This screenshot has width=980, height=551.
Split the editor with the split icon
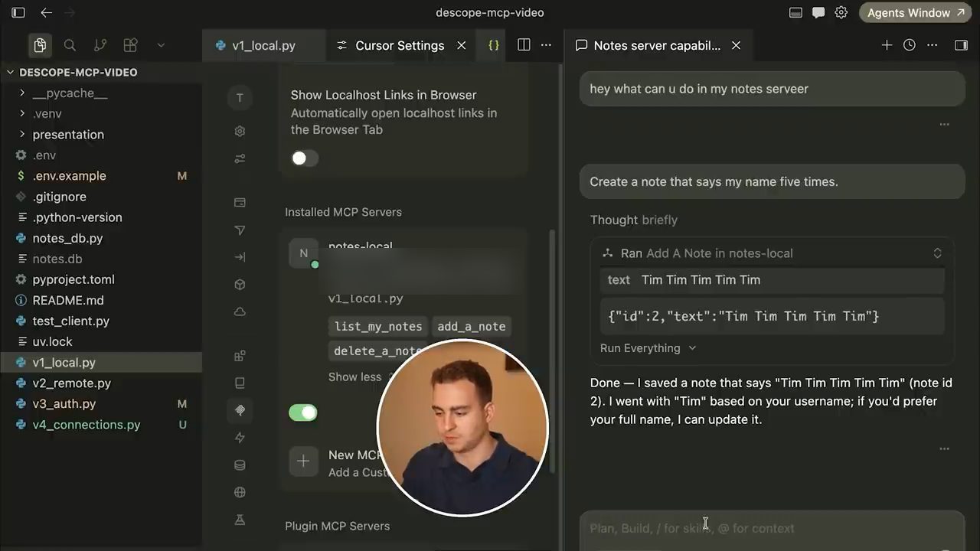click(x=524, y=45)
